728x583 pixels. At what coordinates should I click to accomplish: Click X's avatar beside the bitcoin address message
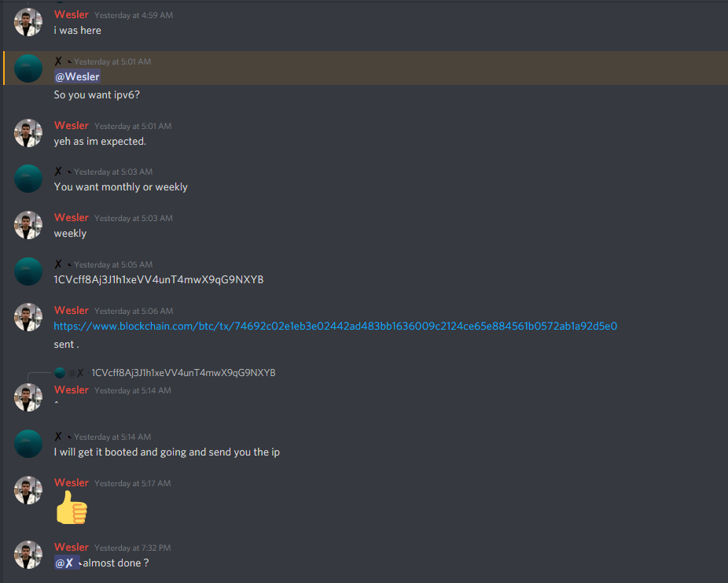pyautogui.click(x=28, y=271)
